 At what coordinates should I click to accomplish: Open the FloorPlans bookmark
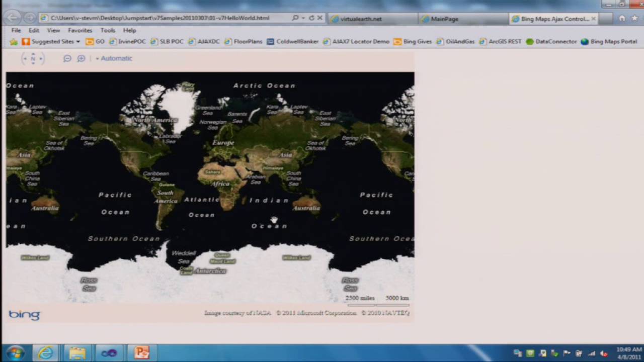pos(243,42)
